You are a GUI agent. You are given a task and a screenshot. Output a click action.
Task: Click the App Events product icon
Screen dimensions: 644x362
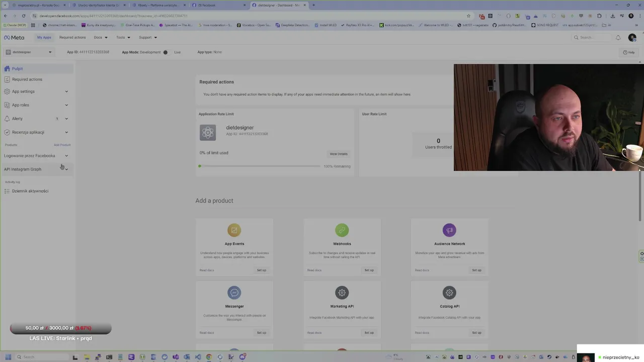[234, 230]
